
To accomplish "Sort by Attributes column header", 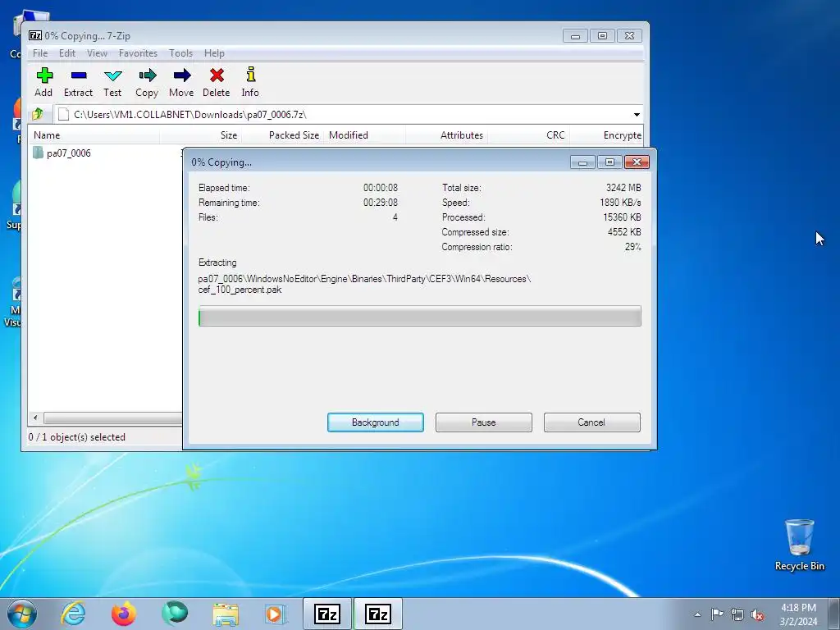I will coord(447,135).
